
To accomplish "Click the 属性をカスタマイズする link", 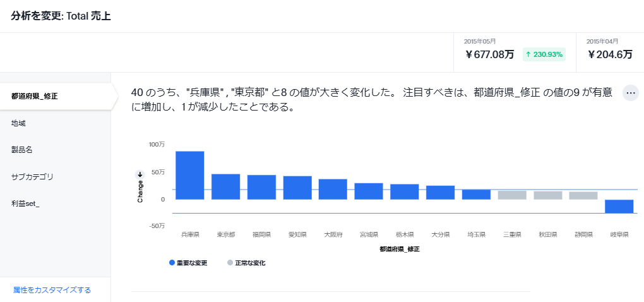I will 52,290.
